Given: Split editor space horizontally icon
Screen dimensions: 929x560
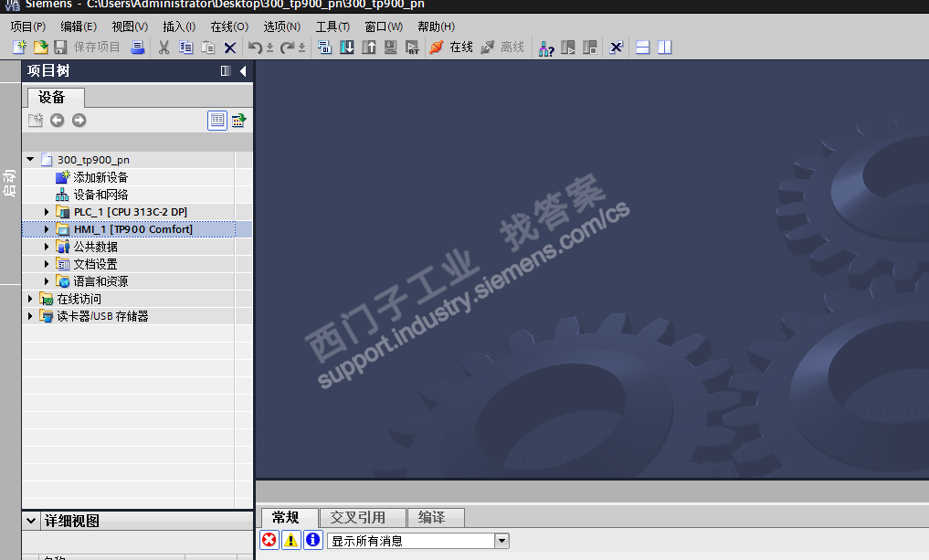Looking at the screenshot, I should [x=643, y=47].
